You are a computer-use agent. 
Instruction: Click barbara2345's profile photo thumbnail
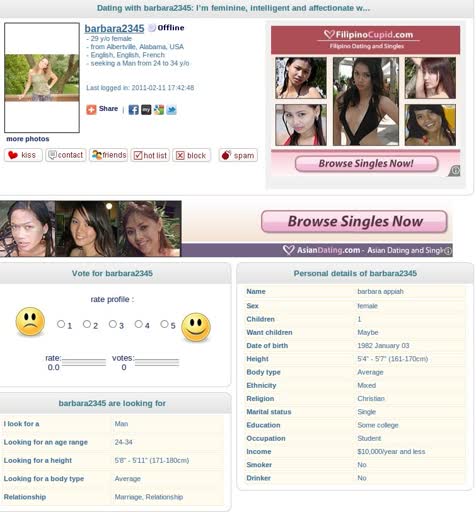pos(42,78)
